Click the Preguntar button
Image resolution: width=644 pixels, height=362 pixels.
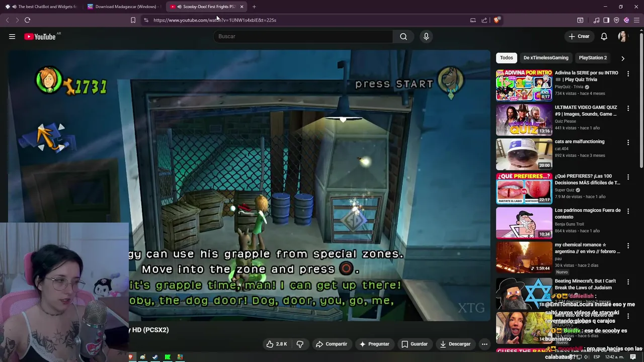click(374, 344)
